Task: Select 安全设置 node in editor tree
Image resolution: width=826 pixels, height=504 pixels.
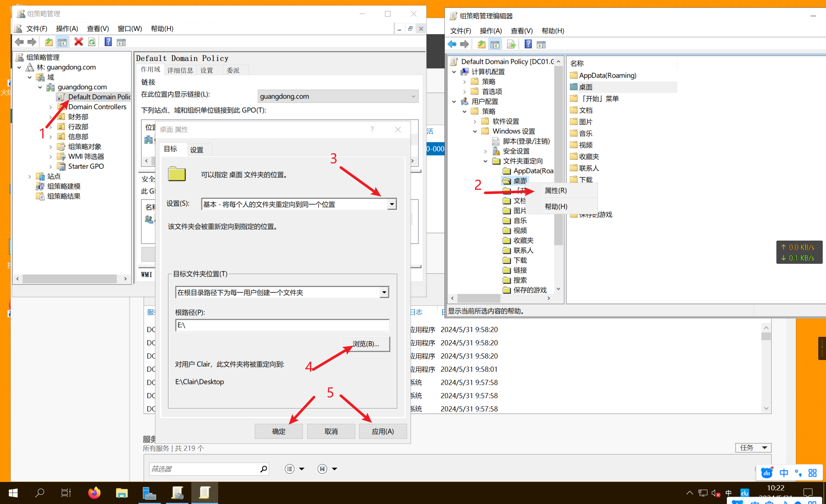Action: 516,151
